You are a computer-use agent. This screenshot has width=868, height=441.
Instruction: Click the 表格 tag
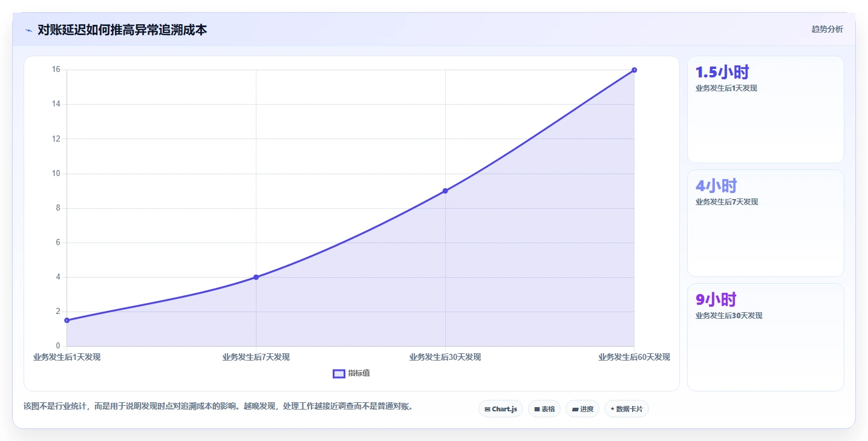click(544, 409)
